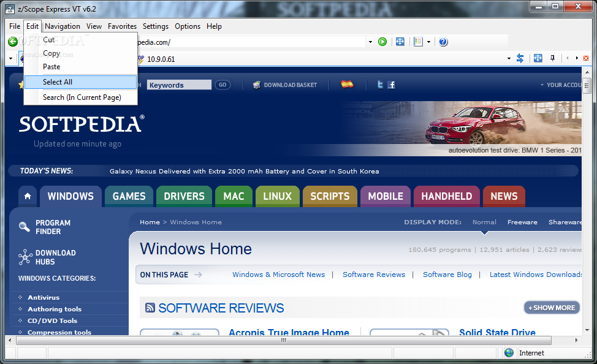Image resolution: width=597 pixels, height=364 pixels.
Task: Click the Spanish flag icon
Action: [x=347, y=85]
